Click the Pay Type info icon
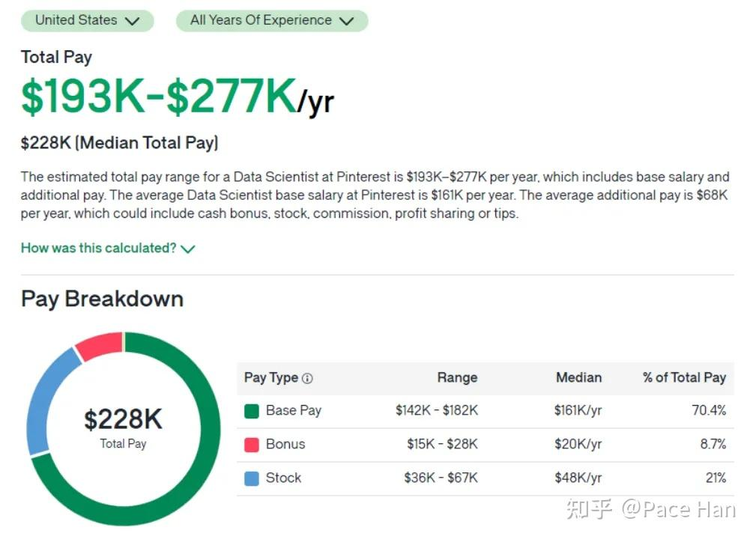 coord(307,379)
